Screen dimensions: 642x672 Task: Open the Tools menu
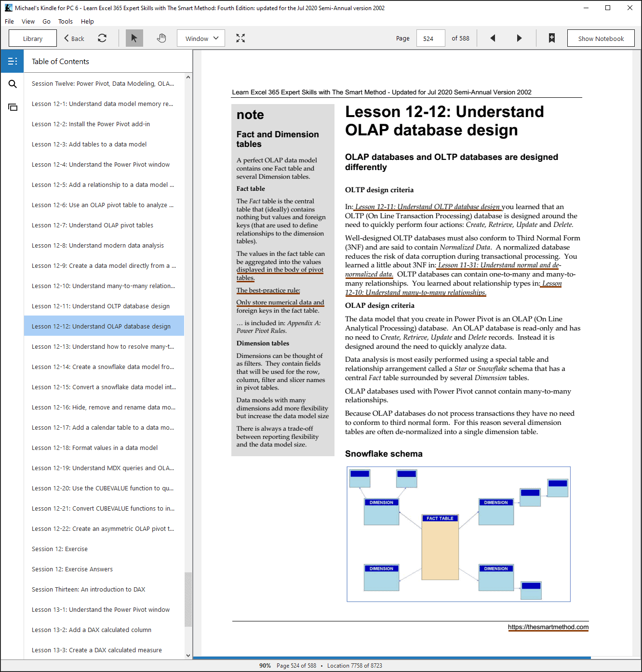click(x=66, y=21)
